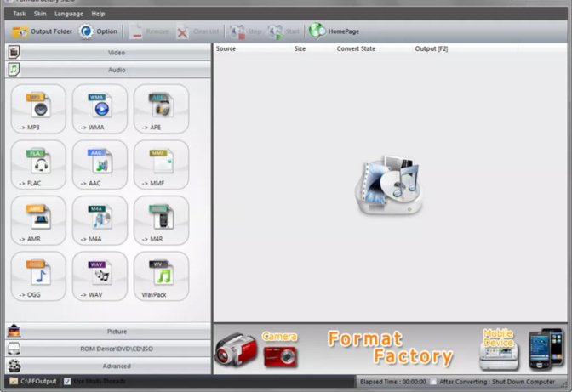This screenshot has height=392, width=572.
Task: Visit the HomePage link
Action: click(335, 31)
